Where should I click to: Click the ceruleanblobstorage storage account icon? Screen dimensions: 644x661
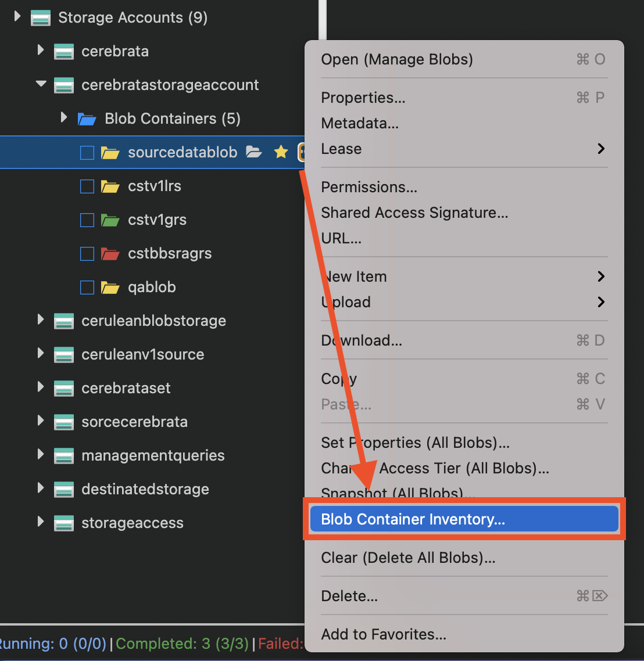coord(64,321)
